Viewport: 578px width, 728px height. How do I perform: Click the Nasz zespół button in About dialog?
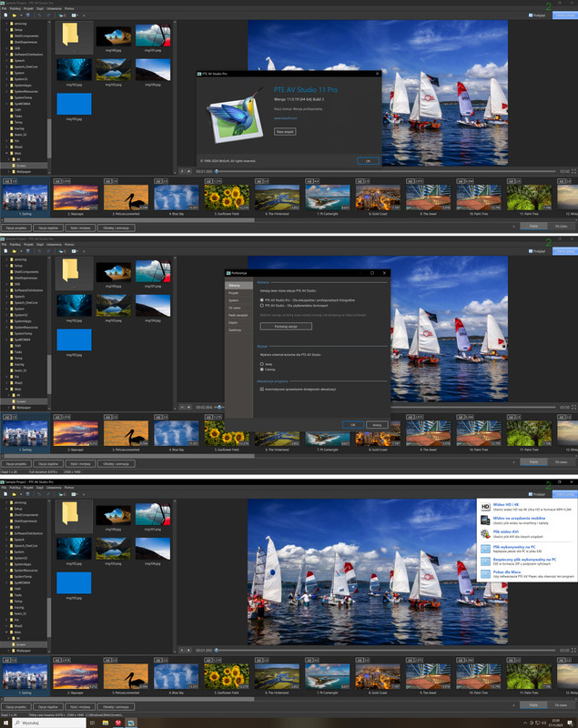[285, 131]
